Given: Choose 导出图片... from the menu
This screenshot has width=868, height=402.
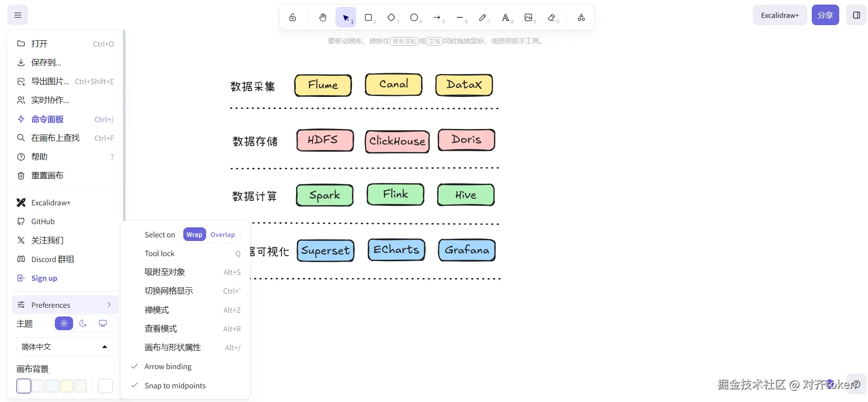Looking at the screenshot, I should [x=65, y=81].
